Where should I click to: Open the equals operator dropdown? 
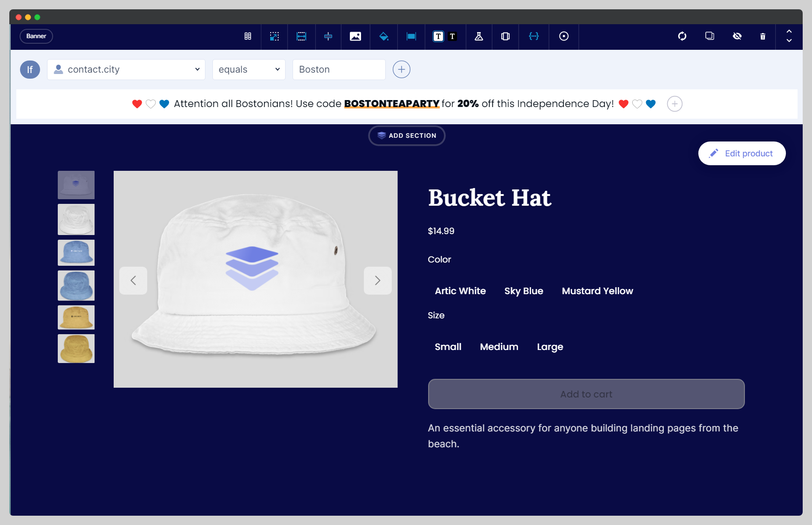(x=249, y=69)
